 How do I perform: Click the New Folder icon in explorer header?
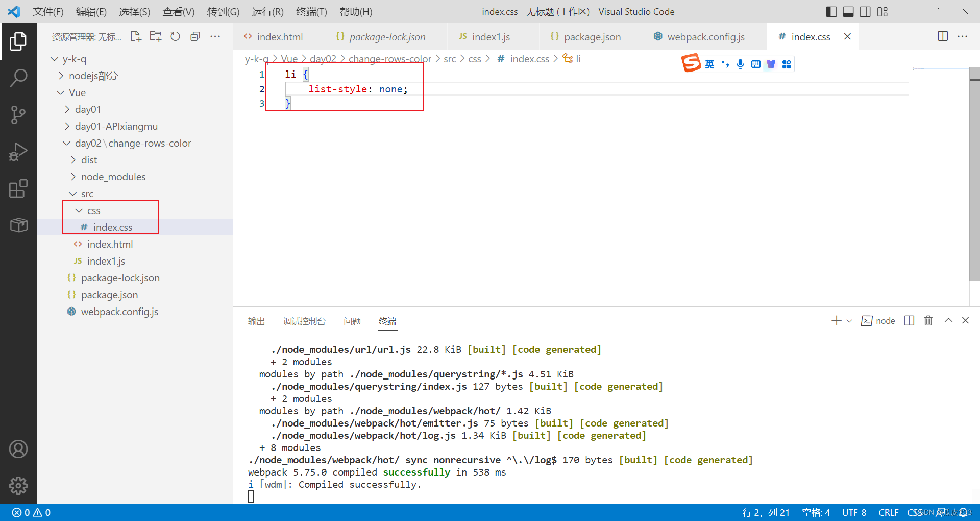[156, 36]
